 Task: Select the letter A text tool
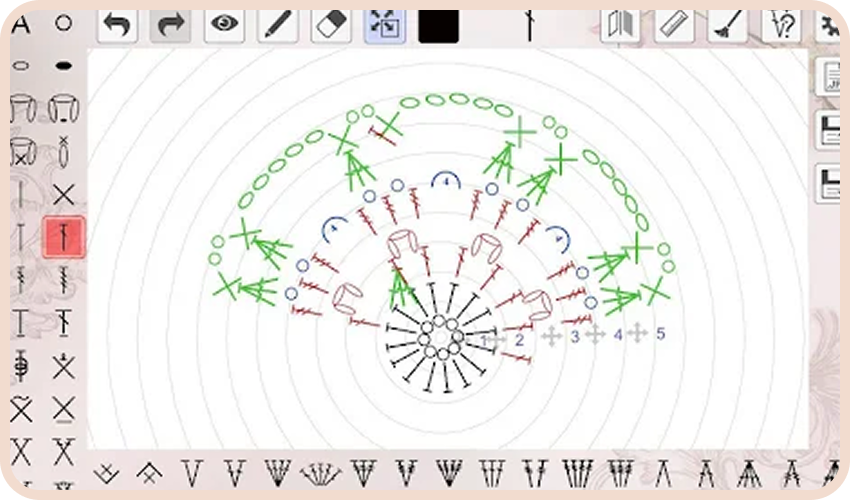[x=21, y=24]
